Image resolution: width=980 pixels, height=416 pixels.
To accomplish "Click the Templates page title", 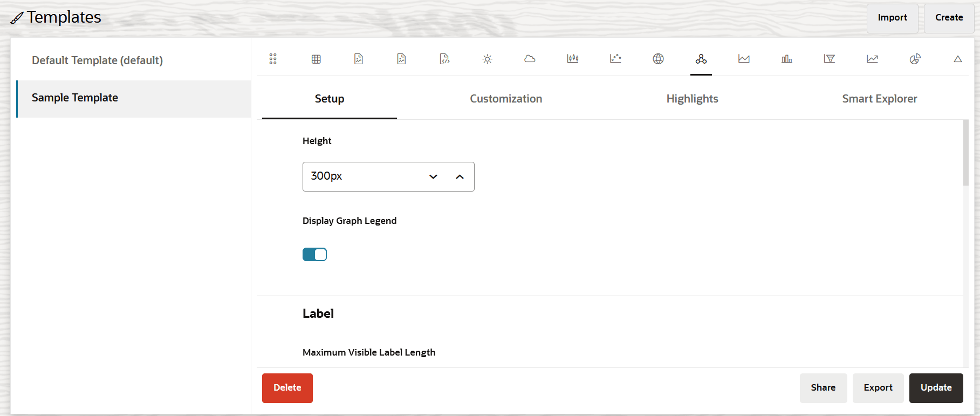I will [x=64, y=17].
